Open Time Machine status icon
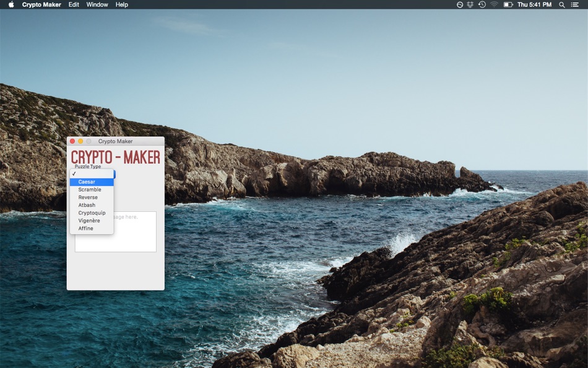This screenshot has height=368, width=588. [482, 4]
